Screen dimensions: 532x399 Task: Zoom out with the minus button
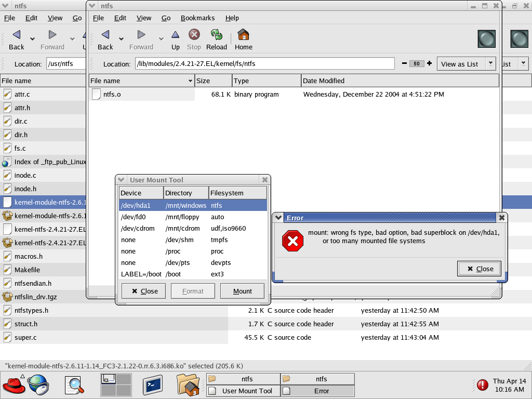pyautogui.click(x=405, y=63)
